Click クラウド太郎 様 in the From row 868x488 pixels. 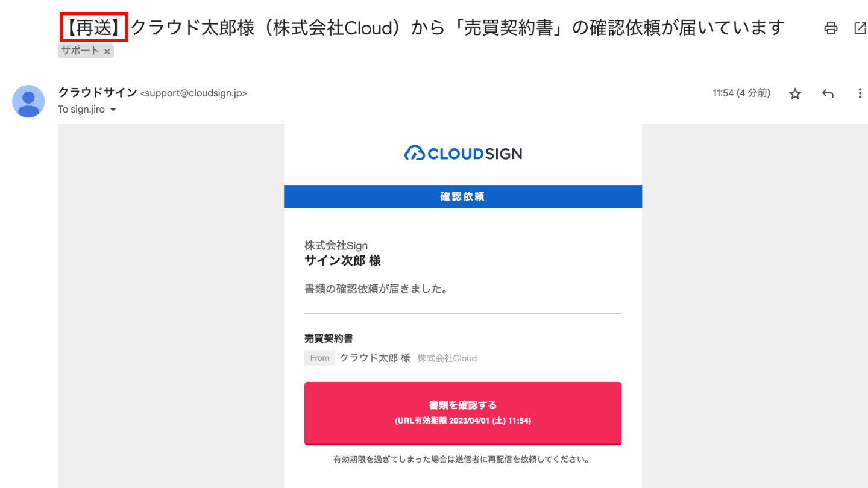point(375,358)
